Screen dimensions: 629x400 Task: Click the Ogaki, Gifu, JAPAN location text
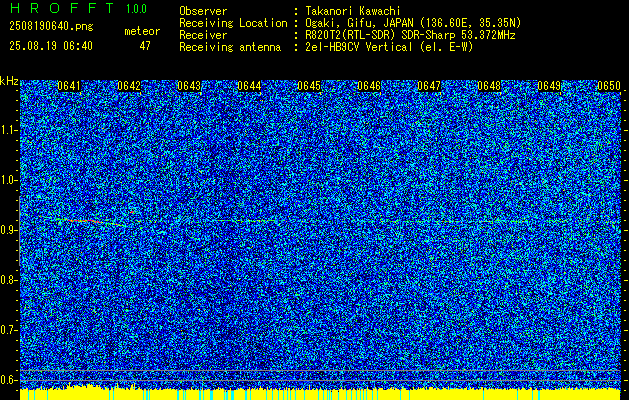pos(413,23)
